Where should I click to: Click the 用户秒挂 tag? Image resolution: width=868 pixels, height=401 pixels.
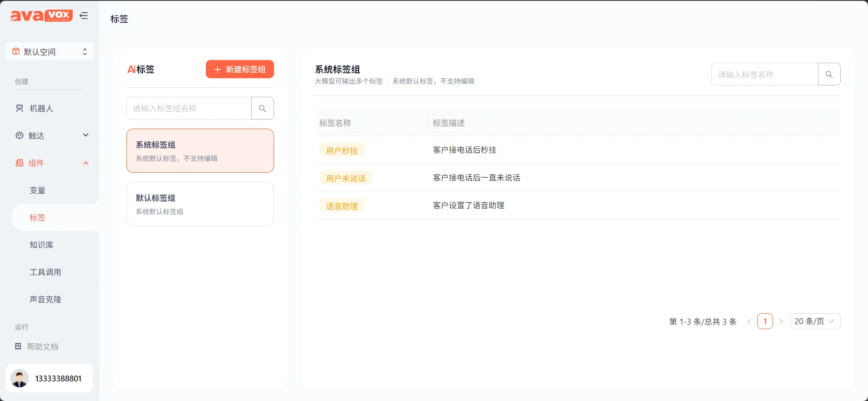pos(342,150)
